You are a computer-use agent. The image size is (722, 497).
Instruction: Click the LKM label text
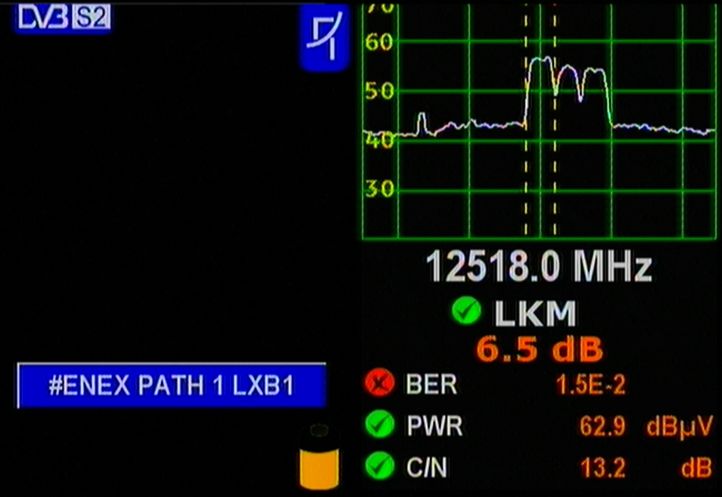536,314
